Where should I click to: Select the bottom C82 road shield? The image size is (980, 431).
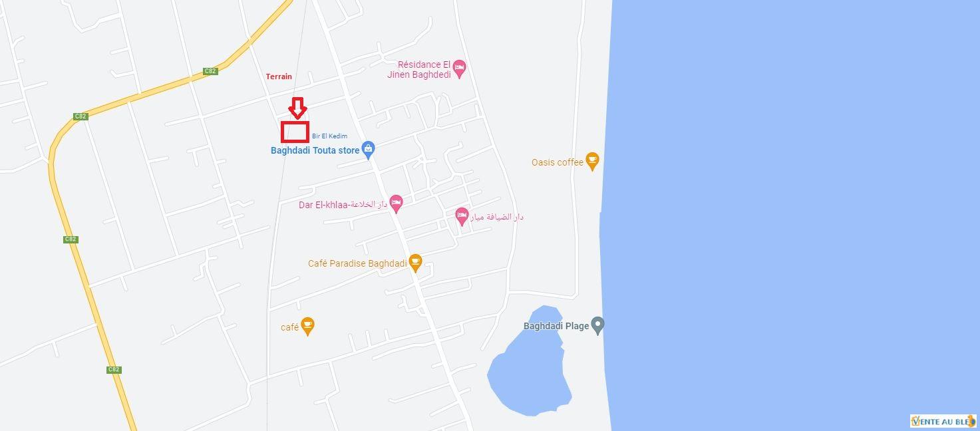point(114,370)
